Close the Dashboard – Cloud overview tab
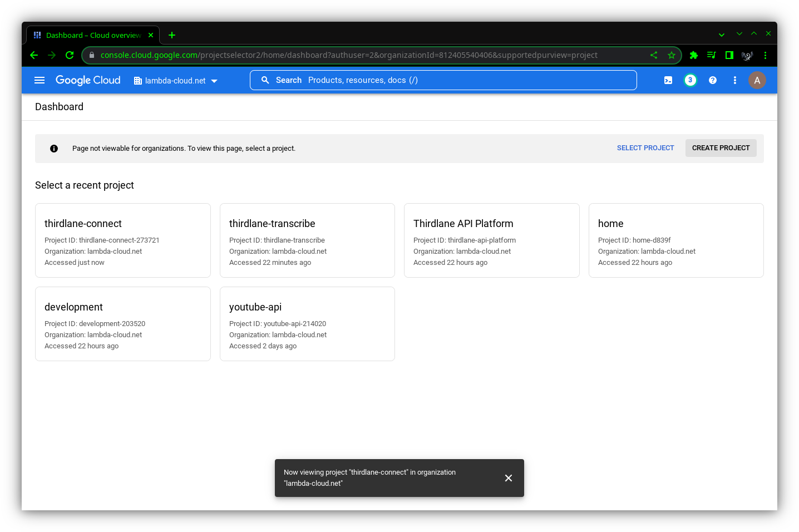Image resolution: width=799 pixels, height=532 pixels. click(x=151, y=35)
